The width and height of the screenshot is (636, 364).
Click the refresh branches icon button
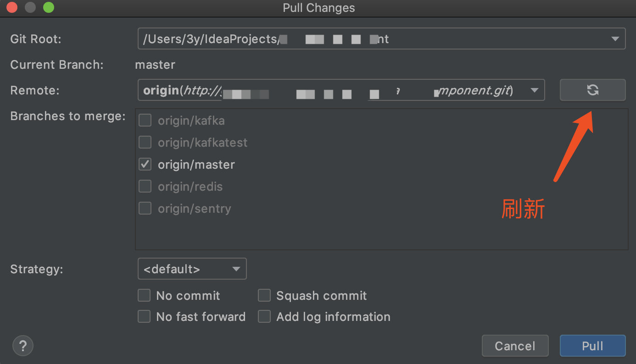pyautogui.click(x=592, y=90)
